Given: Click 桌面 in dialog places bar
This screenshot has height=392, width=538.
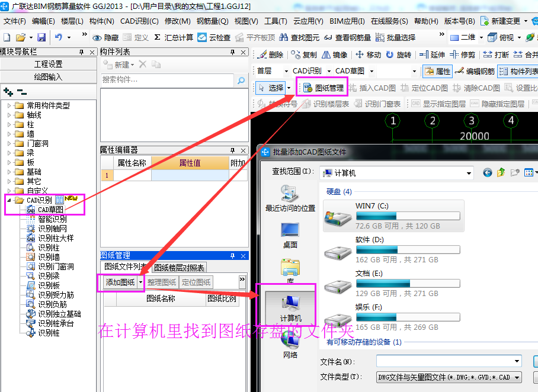Looking at the screenshot, I should pyautogui.click(x=290, y=235).
